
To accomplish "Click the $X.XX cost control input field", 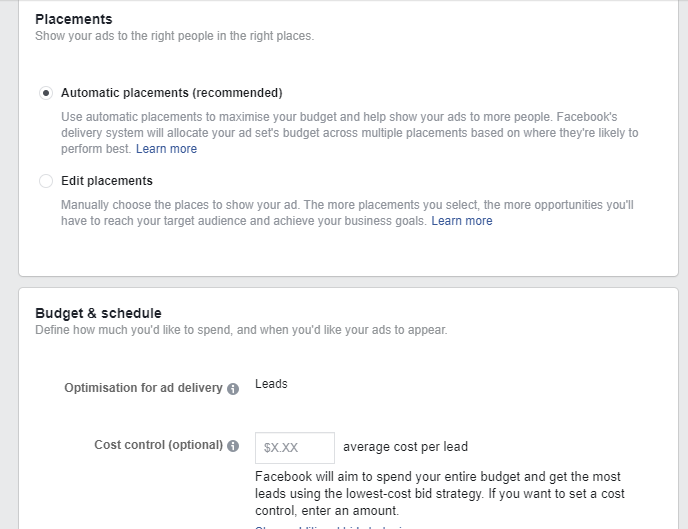I will [295, 448].
